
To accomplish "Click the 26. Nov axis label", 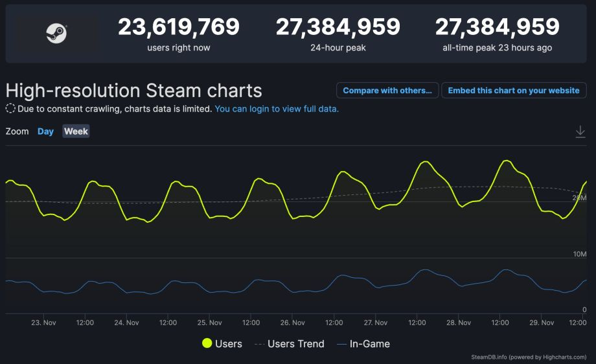I will (293, 323).
